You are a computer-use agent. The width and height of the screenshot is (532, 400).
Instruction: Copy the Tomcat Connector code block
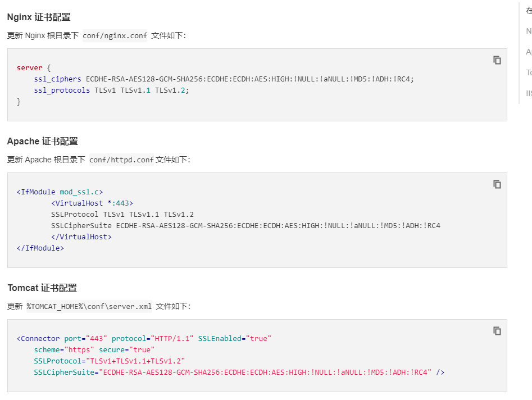tap(497, 331)
